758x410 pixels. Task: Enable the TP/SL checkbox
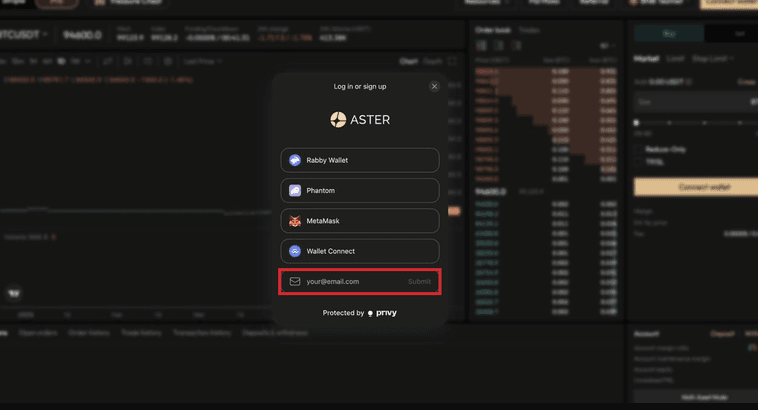coord(638,162)
